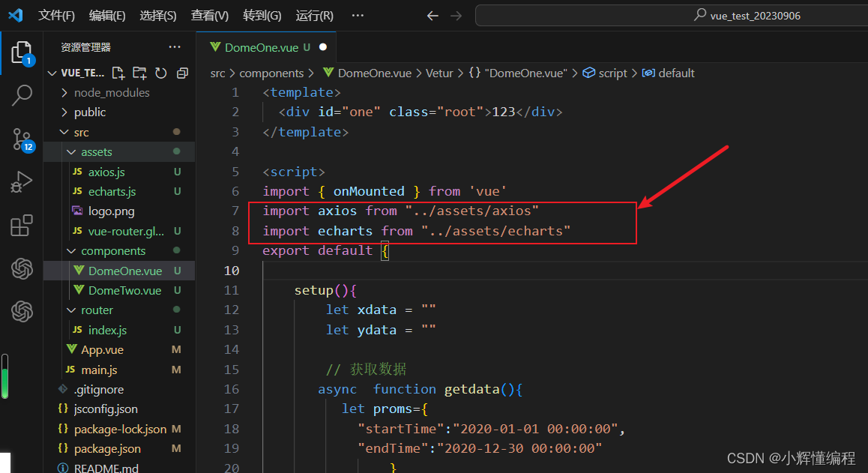This screenshot has width=868, height=473.
Task: Place cursor on import axios line
Action: (x=400, y=211)
